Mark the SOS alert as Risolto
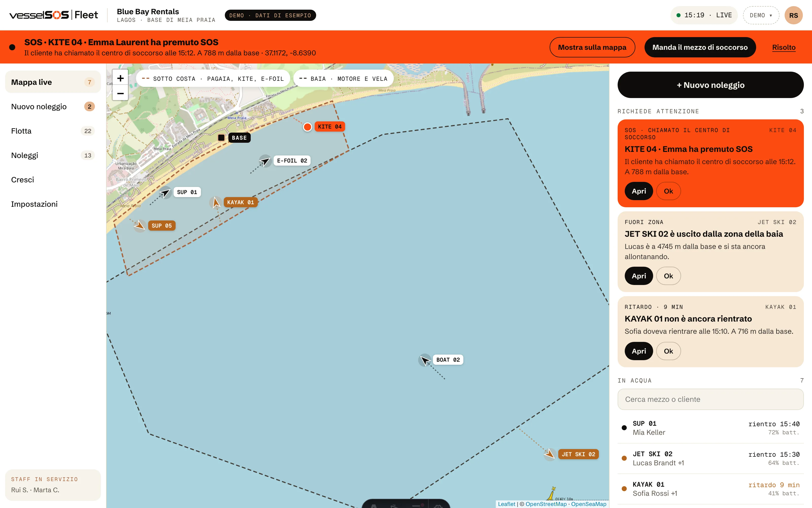 coord(784,47)
